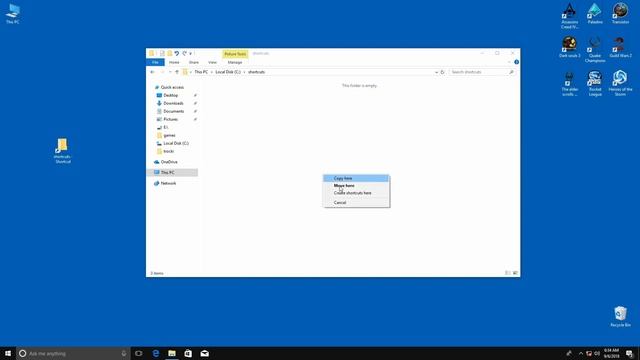Choose 'Create shortcuts here' in the context menu
Viewport: 640px width, 360px height.
[356, 193]
